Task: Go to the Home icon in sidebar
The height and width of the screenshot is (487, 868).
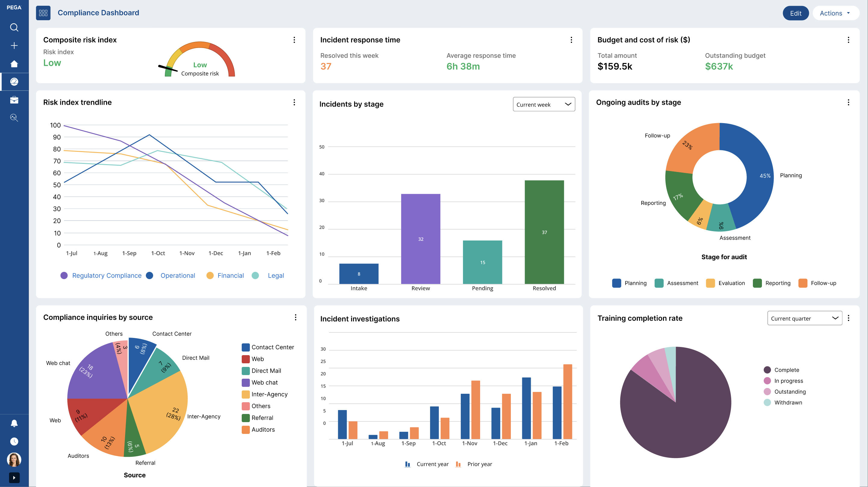Action: point(14,64)
